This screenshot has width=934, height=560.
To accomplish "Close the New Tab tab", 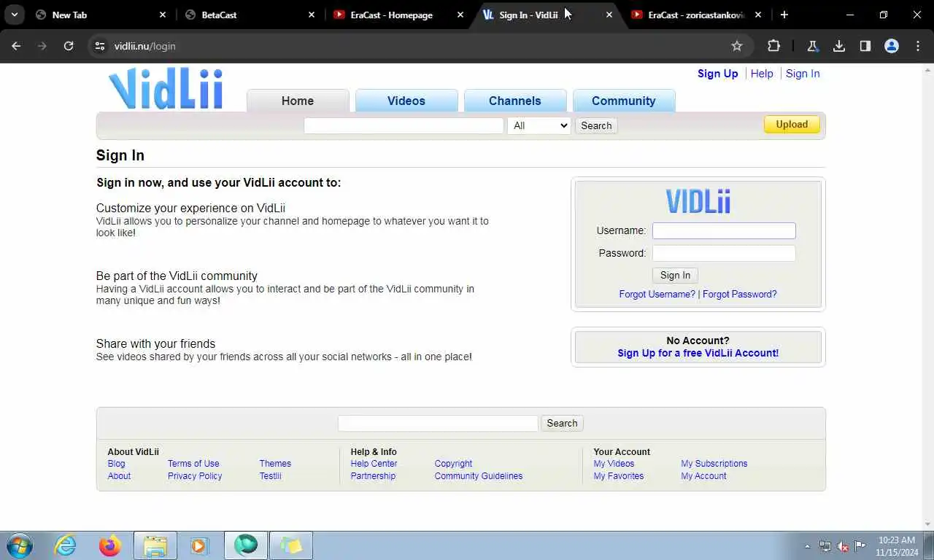I will pyautogui.click(x=163, y=15).
